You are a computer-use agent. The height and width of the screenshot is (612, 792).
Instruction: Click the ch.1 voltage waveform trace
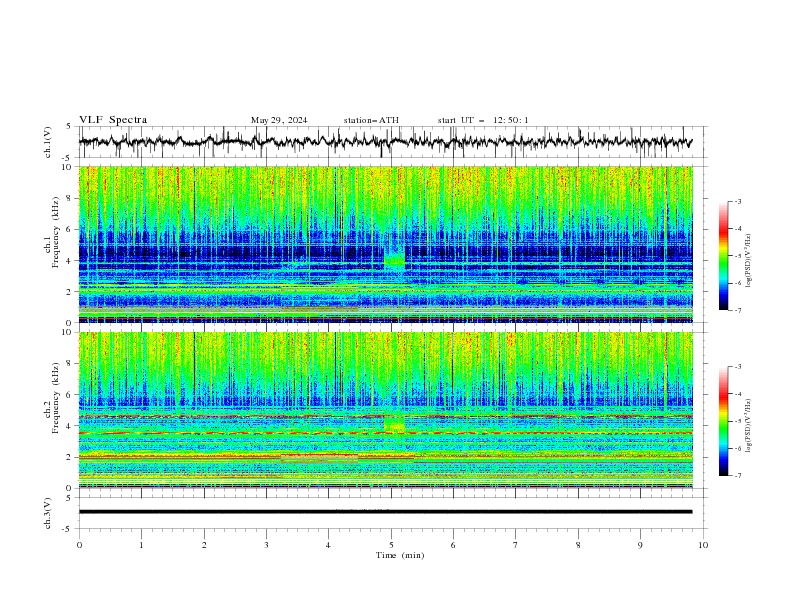click(x=385, y=142)
